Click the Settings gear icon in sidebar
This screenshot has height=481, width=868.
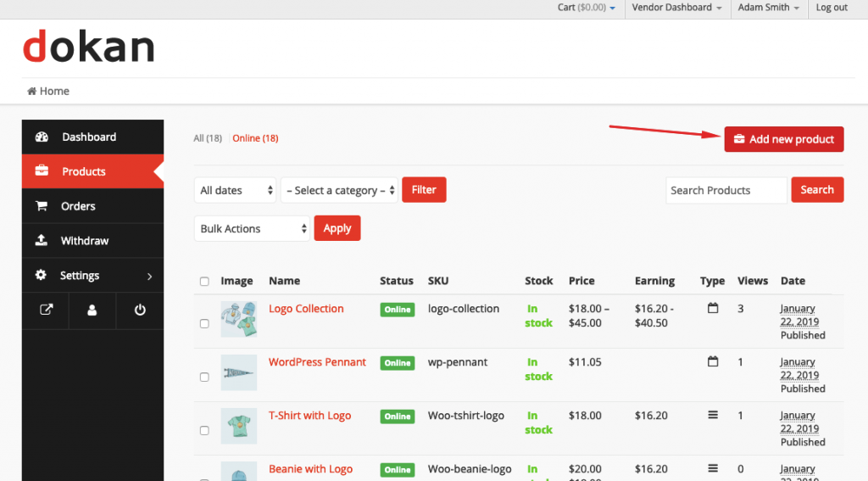click(41, 275)
